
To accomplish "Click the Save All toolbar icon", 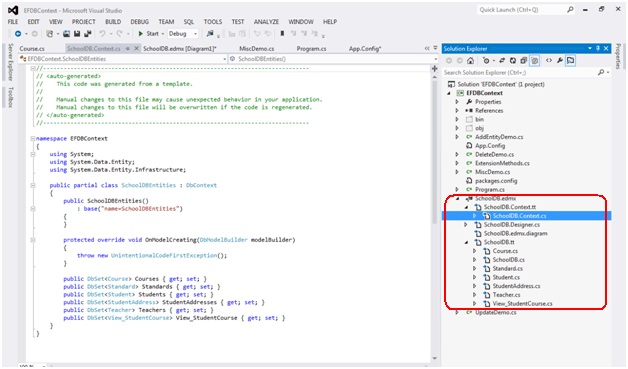I will coord(88,34).
